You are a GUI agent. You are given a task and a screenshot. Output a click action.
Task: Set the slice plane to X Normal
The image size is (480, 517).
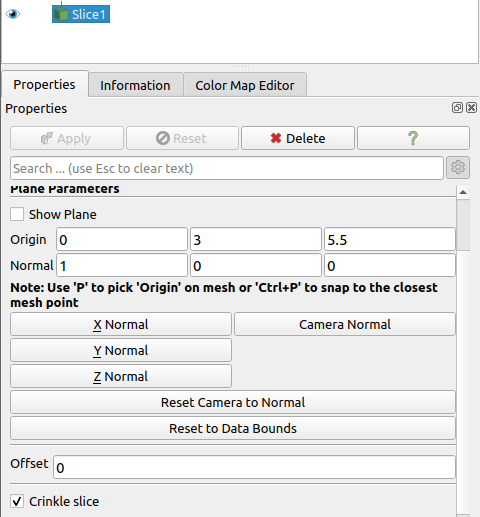121,324
